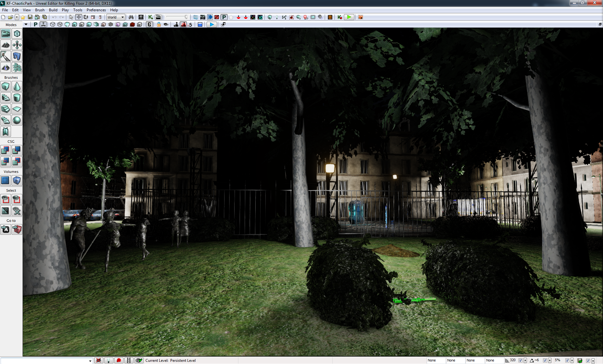Select Geometry mode cube icon
The height and width of the screenshot is (364, 603).
[17, 34]
